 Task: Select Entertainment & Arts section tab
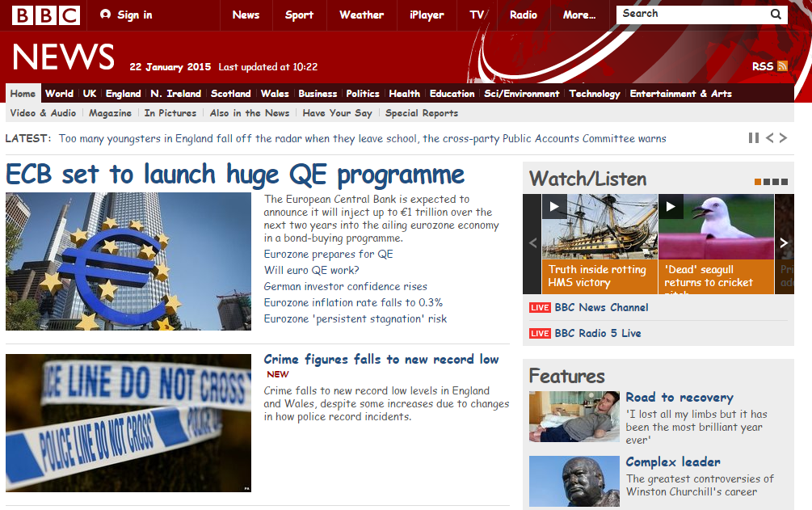pyautogui.click(x=681, y=94)
